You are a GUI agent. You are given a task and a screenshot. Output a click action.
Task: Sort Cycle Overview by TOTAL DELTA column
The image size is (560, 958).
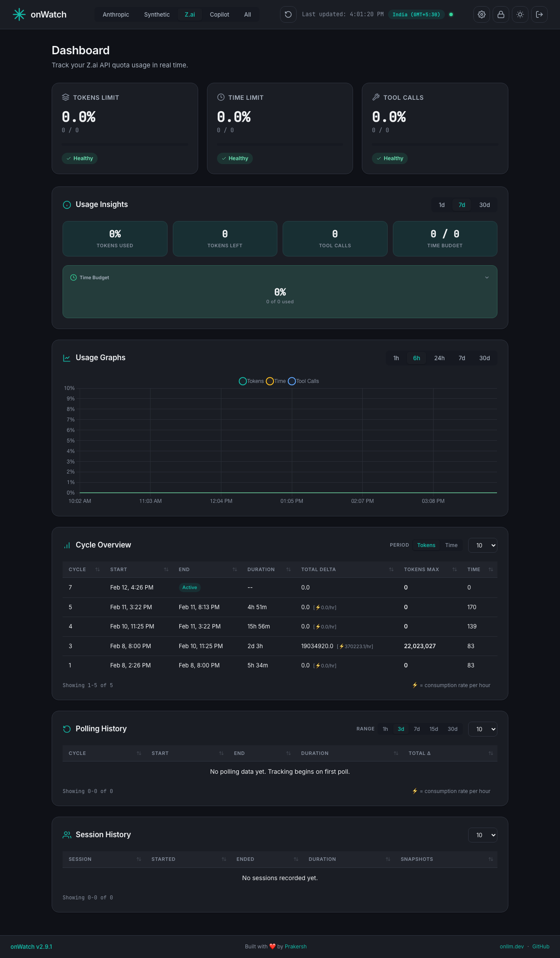(x=346, y=569)
